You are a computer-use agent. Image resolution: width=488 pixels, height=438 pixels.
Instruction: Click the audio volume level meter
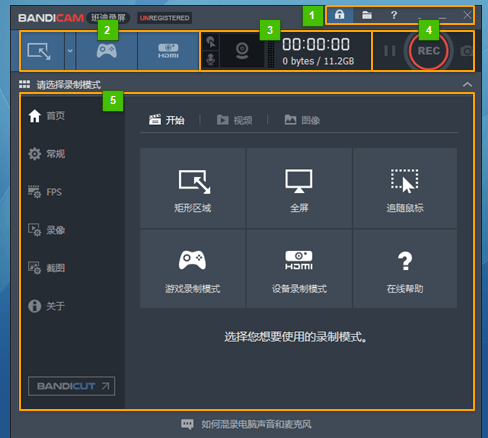(x=271, y=54)
